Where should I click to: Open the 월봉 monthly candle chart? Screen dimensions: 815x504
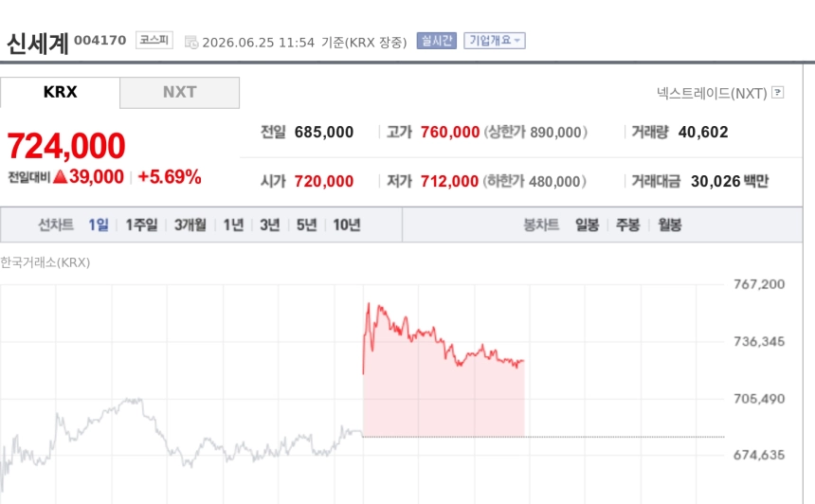(x=669, y=225)
